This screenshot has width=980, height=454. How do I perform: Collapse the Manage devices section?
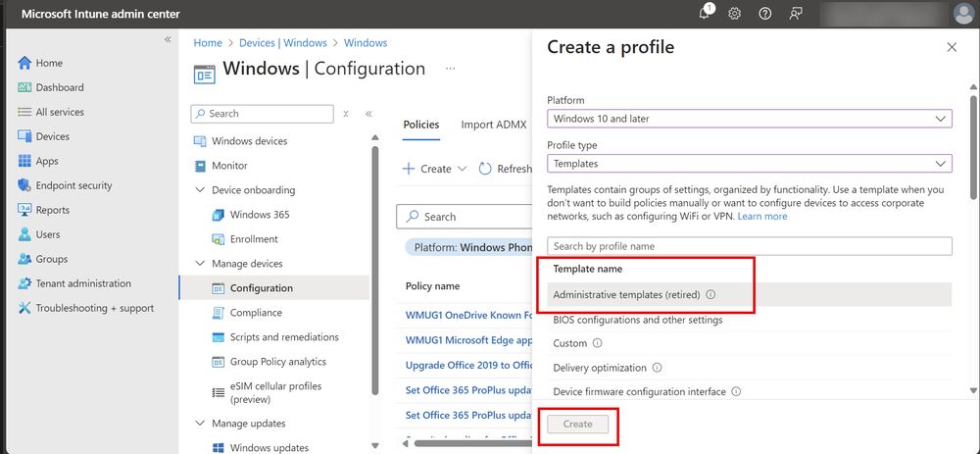coord(200,264)
